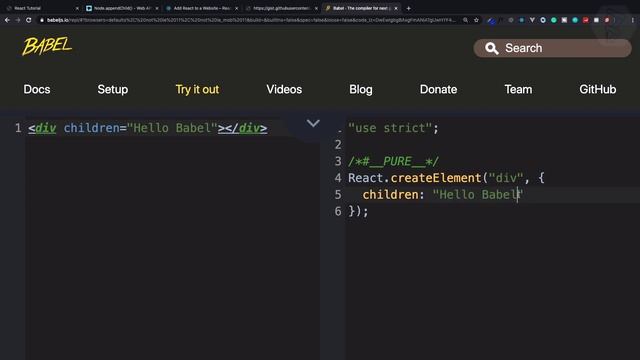Click the children: "Hello Babel" line

click(x=443, y=195)
